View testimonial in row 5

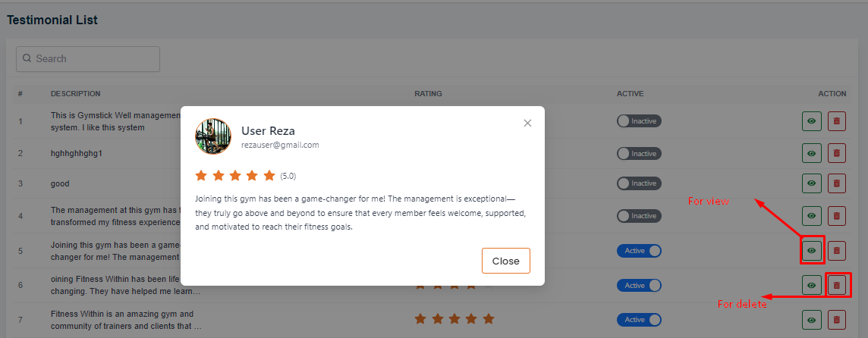(812, 250)
